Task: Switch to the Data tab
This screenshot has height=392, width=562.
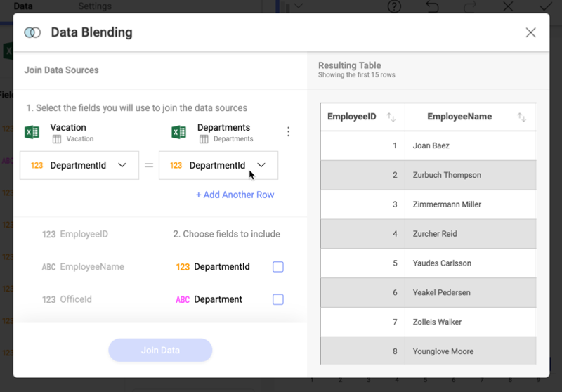Action: click(22, 6)
